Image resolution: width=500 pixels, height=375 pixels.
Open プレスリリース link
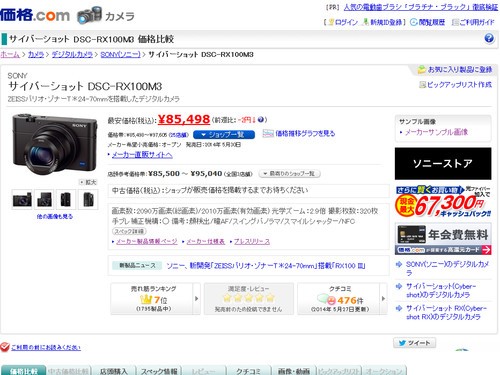click(252, 241)
